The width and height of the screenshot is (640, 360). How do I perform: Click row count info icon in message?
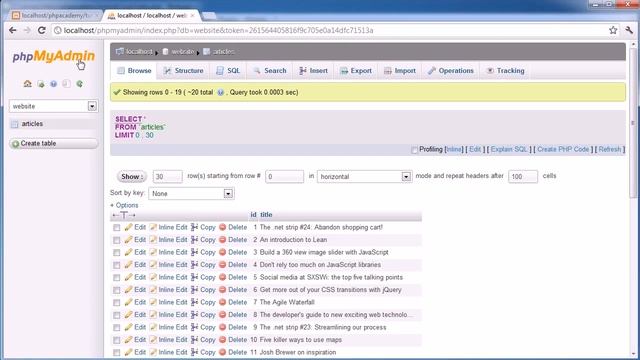click(220, 93)
